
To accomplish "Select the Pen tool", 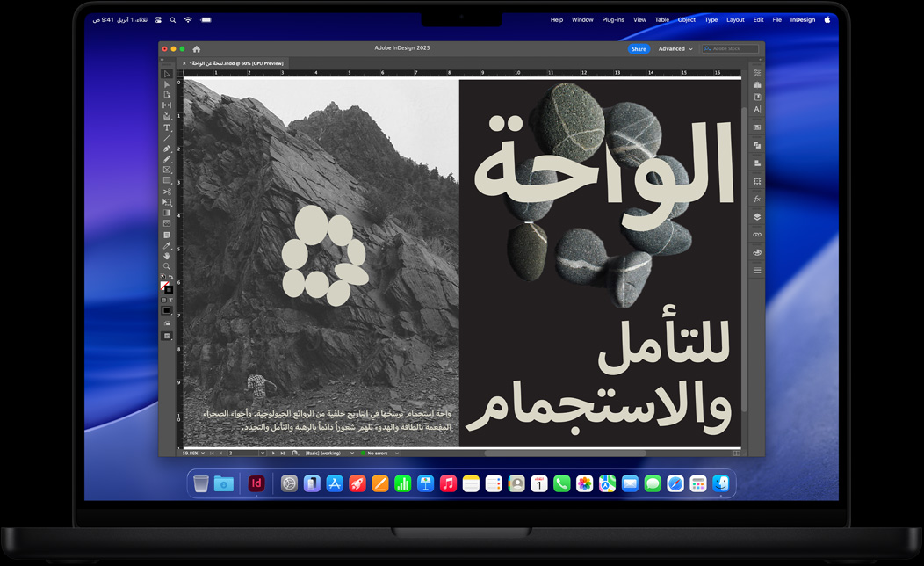I will click(x=166, y=149).
